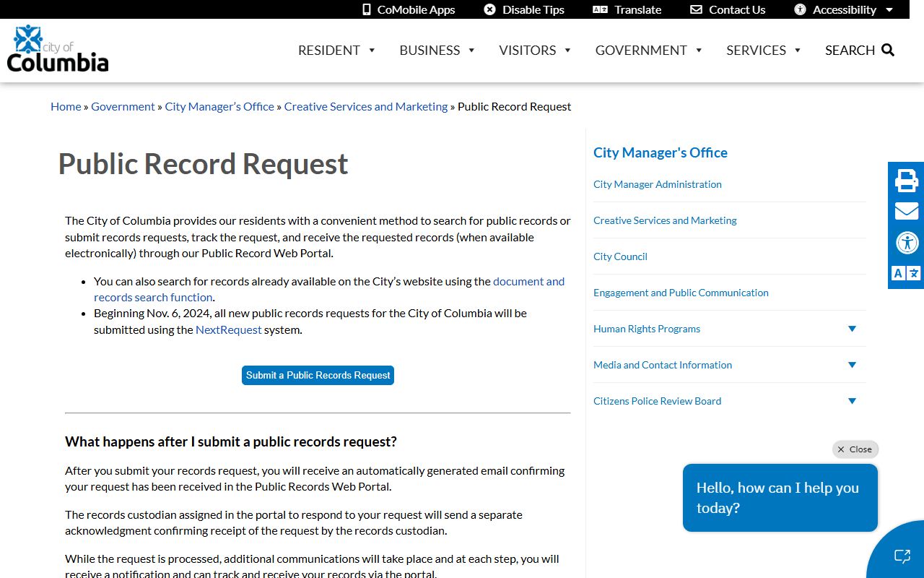Viewport: 924px width, 578px height.
Task: Open Engagement and Public Communication sidebar link
Action: pos(681,293)
